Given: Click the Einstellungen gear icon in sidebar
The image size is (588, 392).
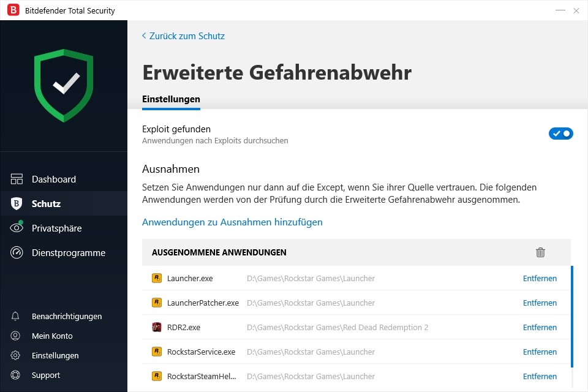Looking at the screenshot, I should click(15, 355).
